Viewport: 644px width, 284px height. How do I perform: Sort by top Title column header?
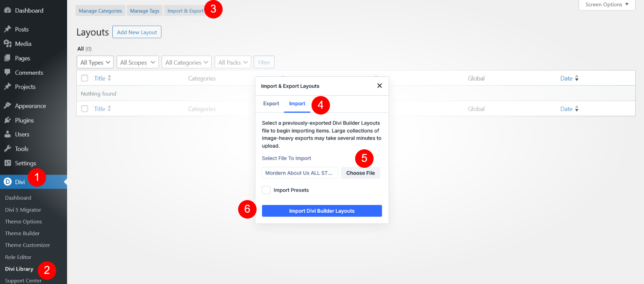click(x=100, y=78)
